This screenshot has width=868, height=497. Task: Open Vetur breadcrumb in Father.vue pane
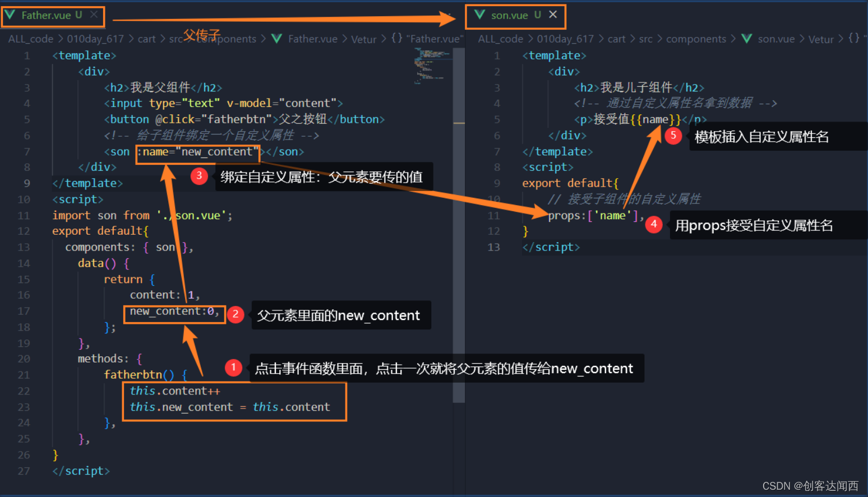pos(364,39)
